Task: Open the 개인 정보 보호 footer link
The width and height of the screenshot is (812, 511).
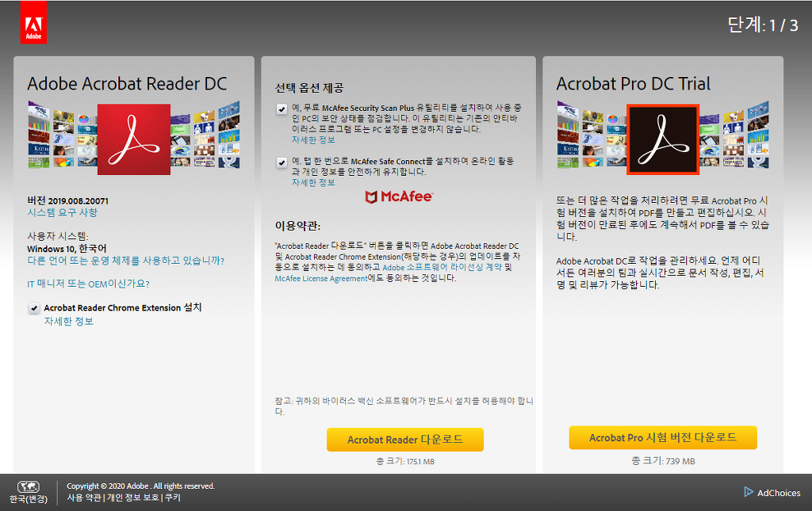Action: coord(133,498)
